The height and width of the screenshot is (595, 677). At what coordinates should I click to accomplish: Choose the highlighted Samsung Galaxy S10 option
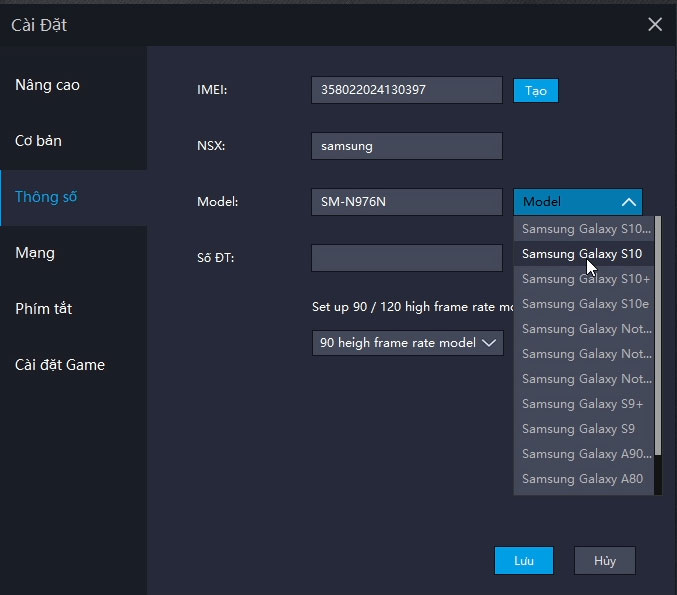pos(582,254)
